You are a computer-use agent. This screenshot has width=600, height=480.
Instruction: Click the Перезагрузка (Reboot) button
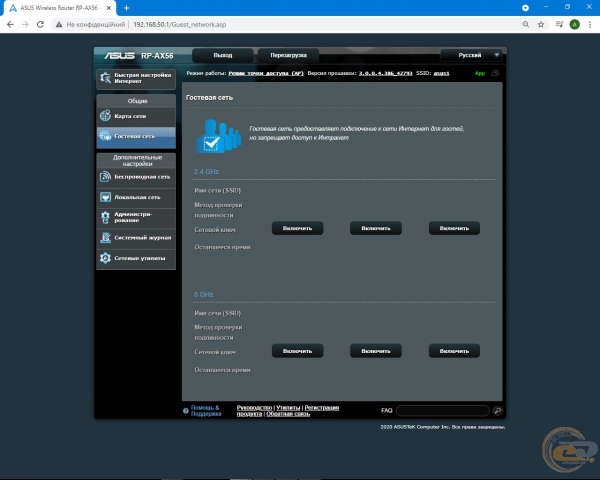click(289, 55)
